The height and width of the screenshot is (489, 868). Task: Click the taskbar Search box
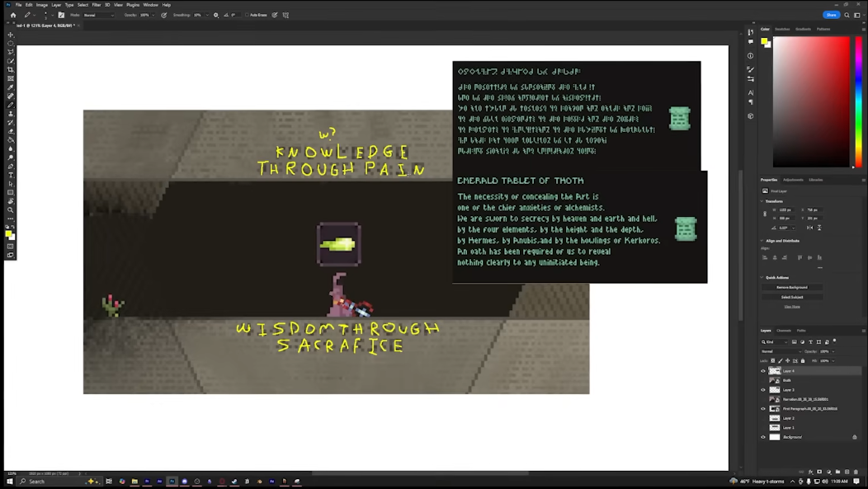point(58,482)
